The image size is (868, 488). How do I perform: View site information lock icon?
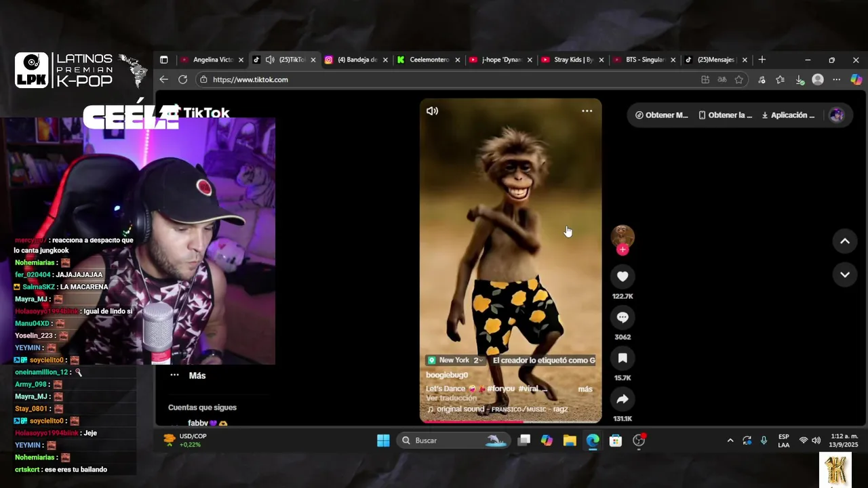point(203,79)
